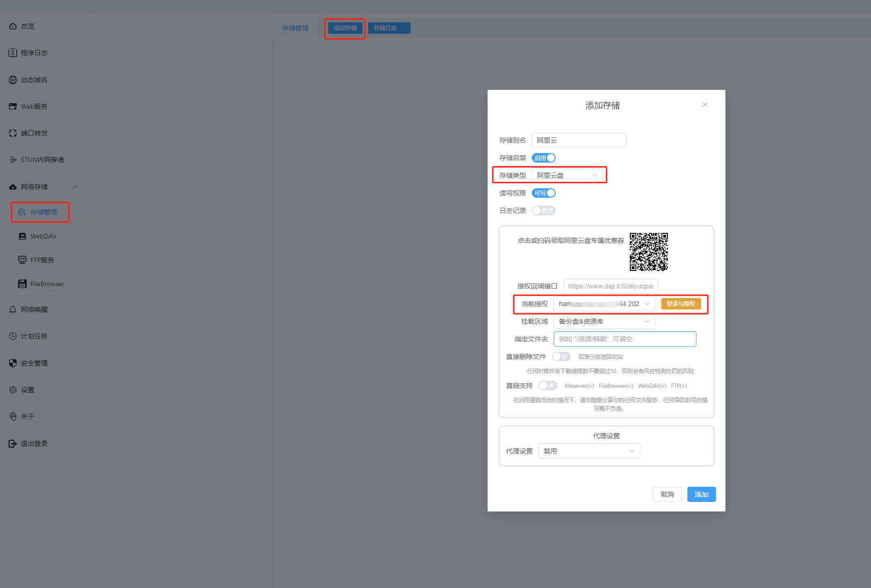The width and height of the screenshot is (871, 588).
Task: Click the 安全管理 shield icon
Action: tap(13, 363)
